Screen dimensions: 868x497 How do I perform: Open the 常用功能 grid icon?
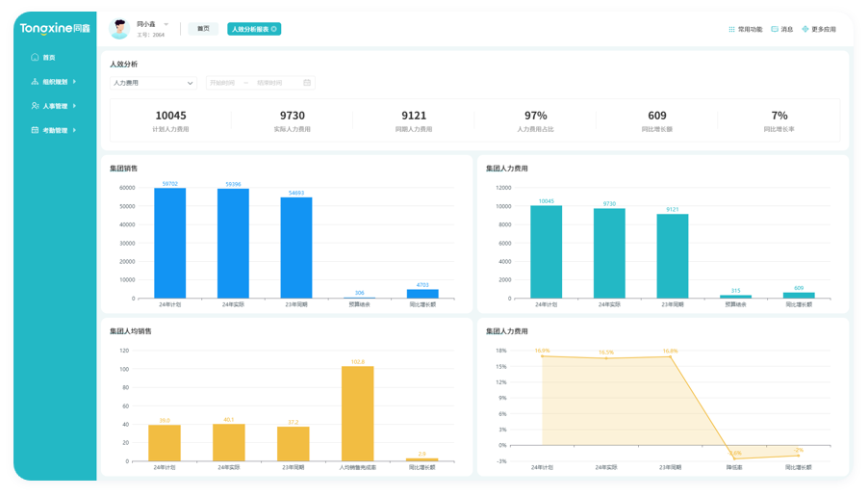(732, 29)
